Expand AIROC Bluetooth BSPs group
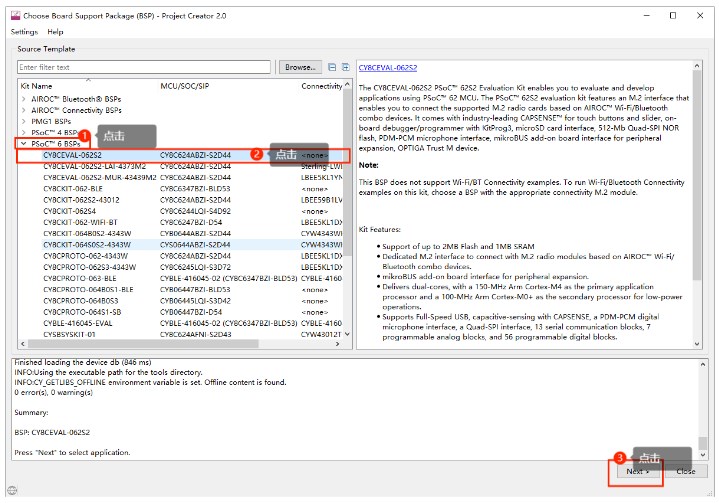719x503 pixels. pyautogui.click(x=24, y=99)
